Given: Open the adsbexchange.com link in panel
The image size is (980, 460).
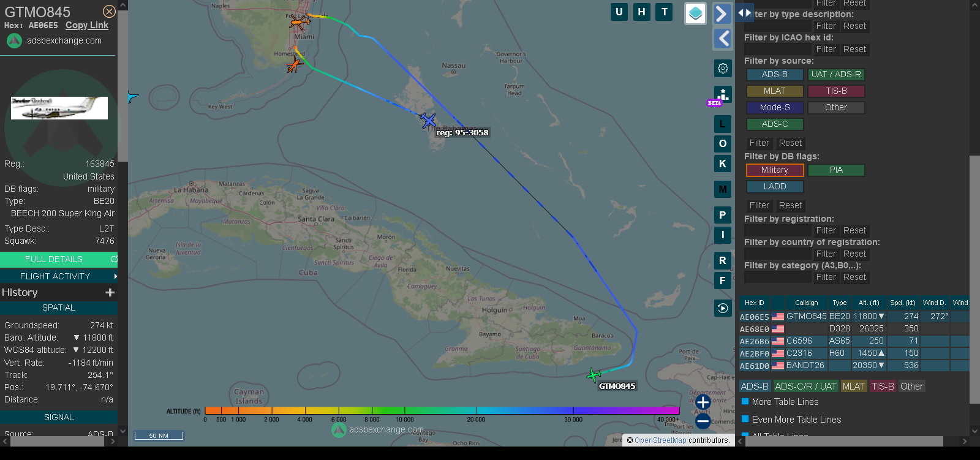Looking at the screenshot, I should pyautogui.click(x=64, y=40).
